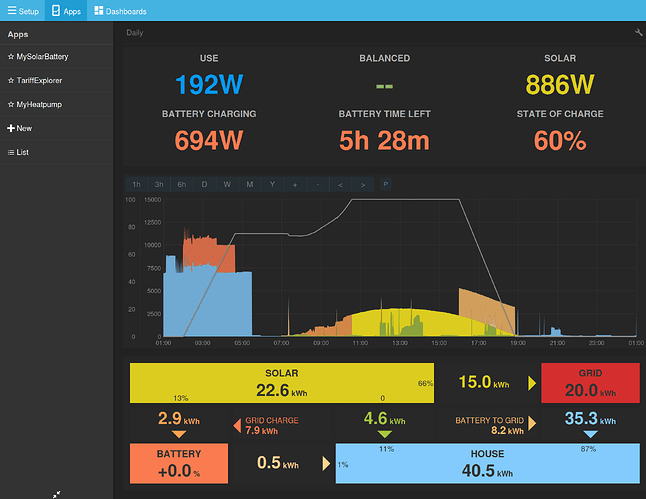The height and width of the screenshot is (499, 646).
Task: Click the star icon beside MySolarBattery
Action: (x=11, y=56)
